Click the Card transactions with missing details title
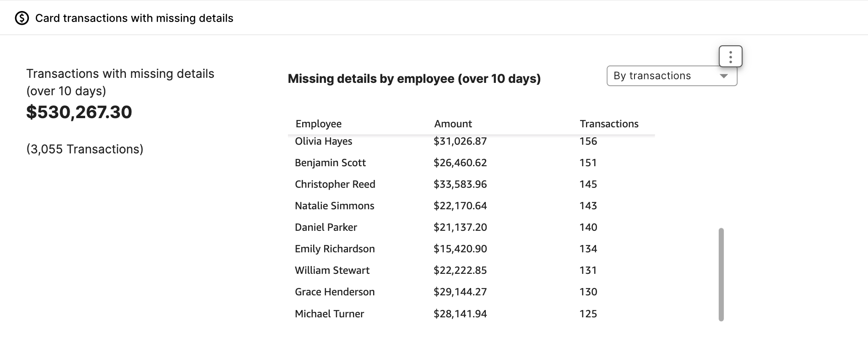Viewport: 868px width, 359px height. [x=134, y=18]
